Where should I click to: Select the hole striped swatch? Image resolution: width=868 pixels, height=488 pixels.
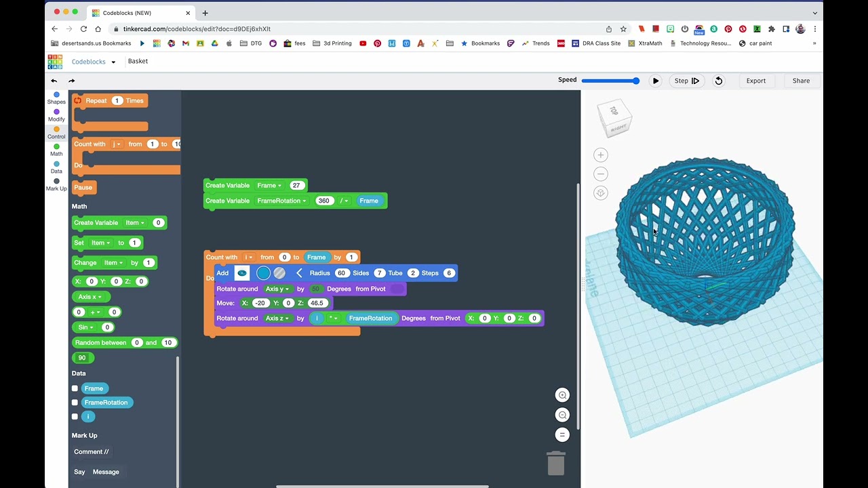click(279, 273)
